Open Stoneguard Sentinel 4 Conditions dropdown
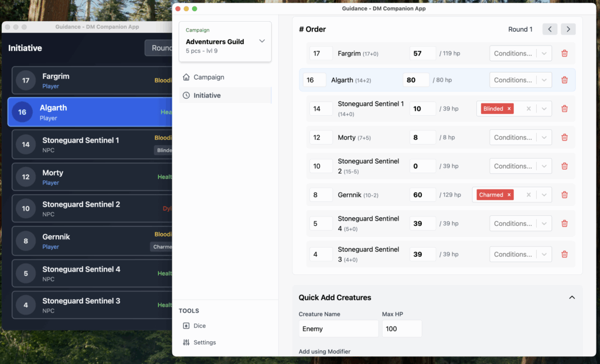The image size is (600, 364). click(520, 224)
